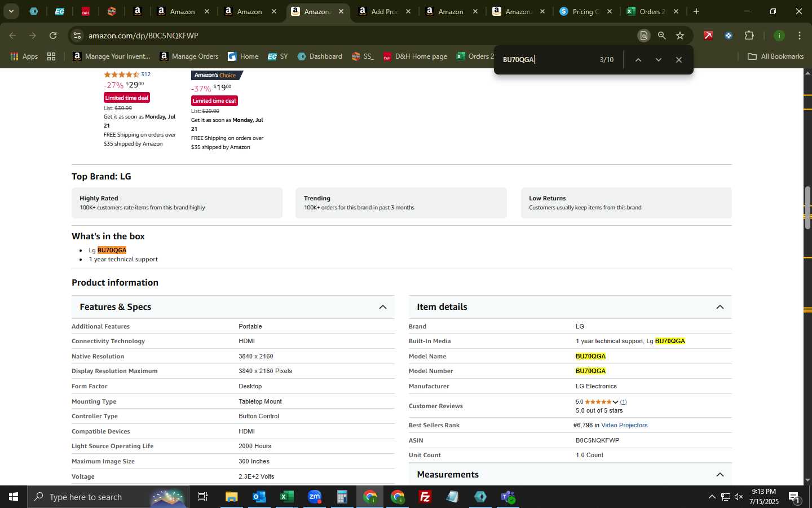Open the Dashboard bookmark
This screenshot has height=508, width=812.
tap(320, 56)
